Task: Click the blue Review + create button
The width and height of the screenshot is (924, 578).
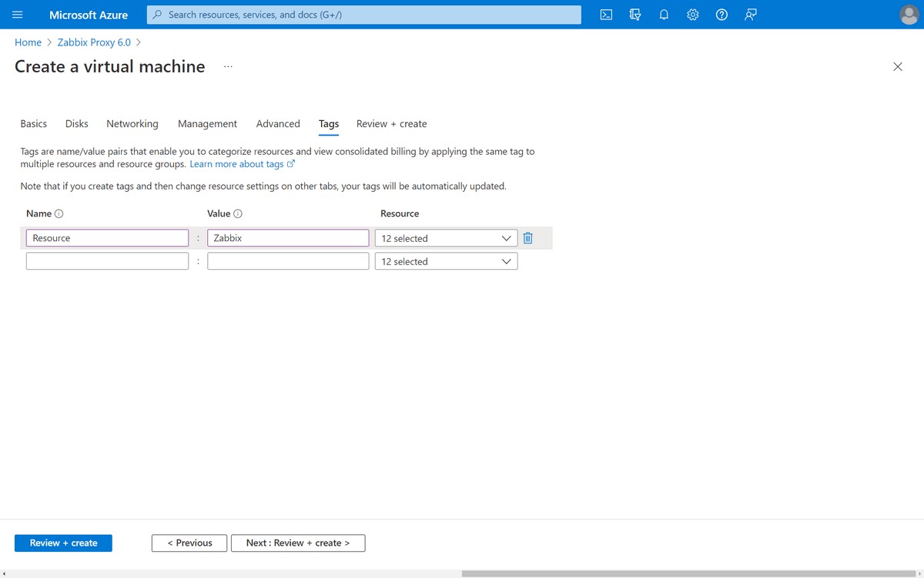Action: (63, 543)
